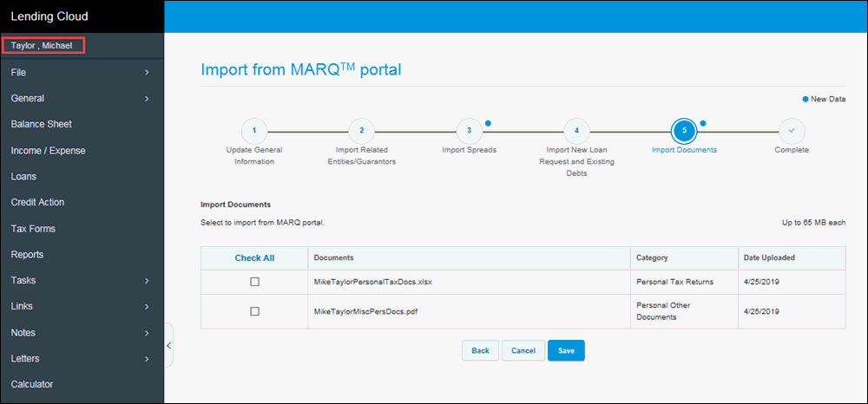Screen dimensions: 868x404
Task: Click step 2 Import Related Entities circle
Action: pyautogui.click(x=361, y=131)
